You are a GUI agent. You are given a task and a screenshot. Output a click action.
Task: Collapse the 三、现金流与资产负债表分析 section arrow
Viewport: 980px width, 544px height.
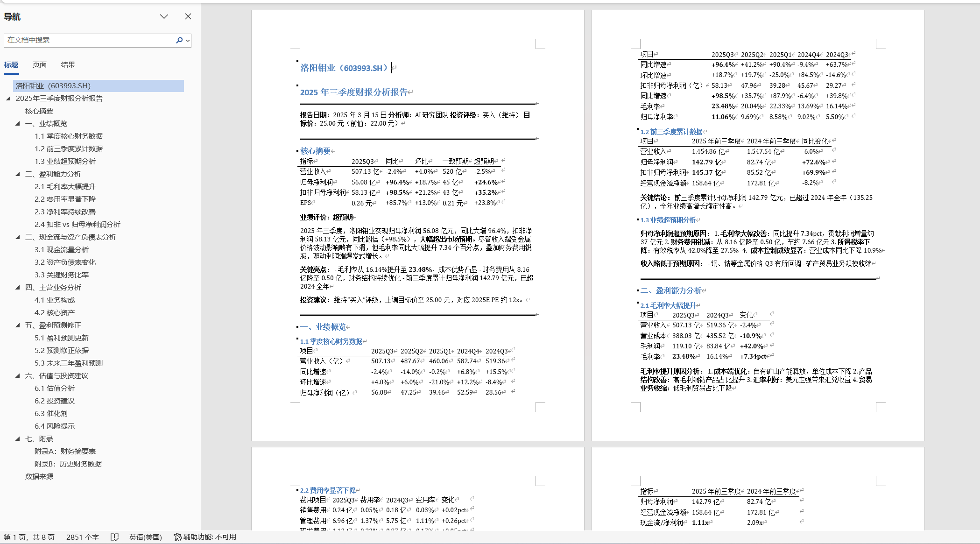(17, 237)
